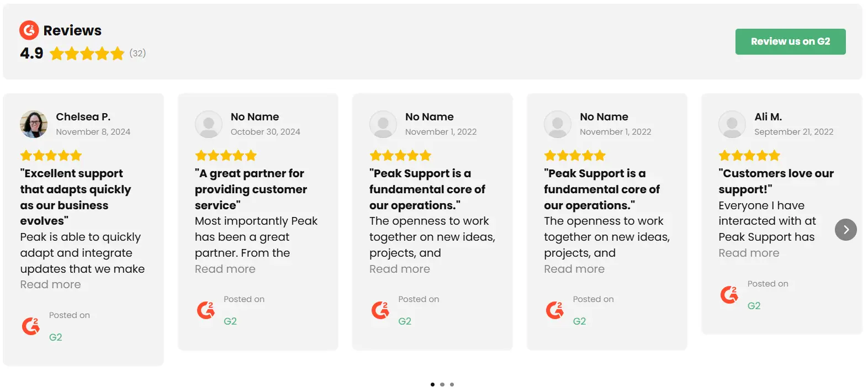Click the avatar on the October 30, 2024 review
This screenshot has height=392, width=868.
(209, 124)
